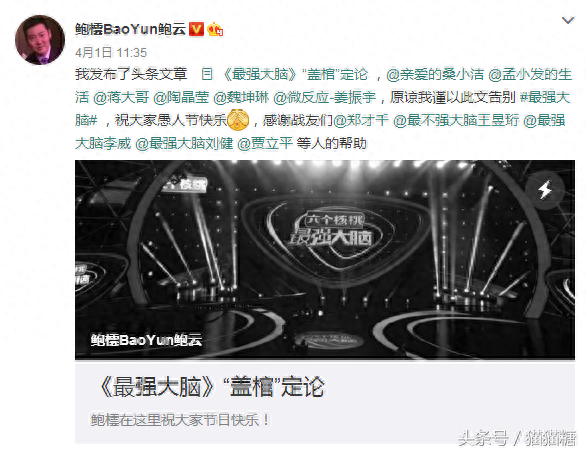Viewport: 587px width, 453px height.
Task: Open the post options chevron menu
Action: pyautogui.click(x=568, y=20)
